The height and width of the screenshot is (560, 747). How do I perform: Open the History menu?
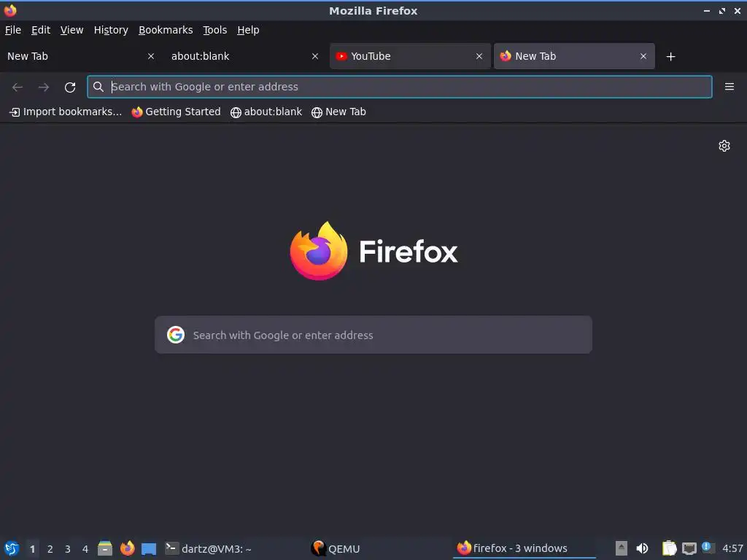(x=111, y=30)
